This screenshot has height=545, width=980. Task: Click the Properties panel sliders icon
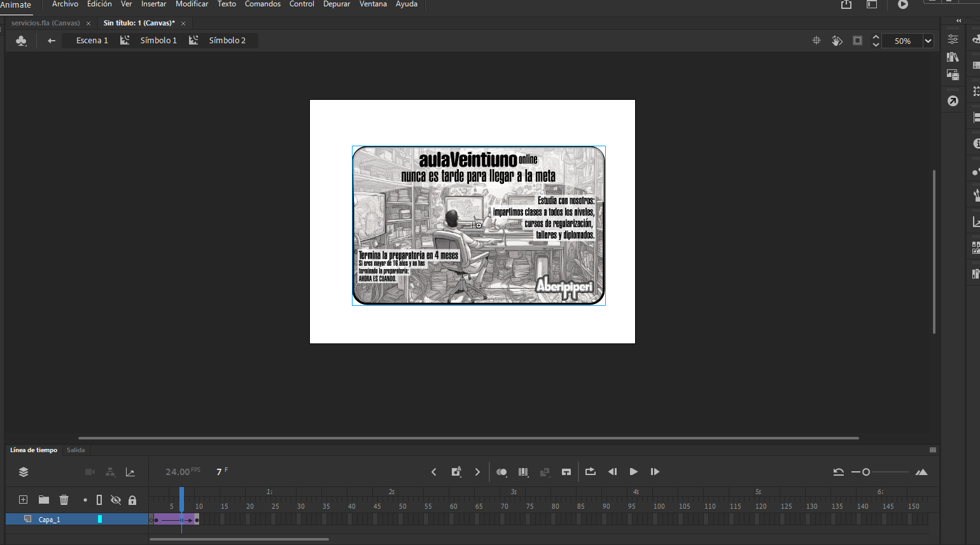(x=953, y=39)
